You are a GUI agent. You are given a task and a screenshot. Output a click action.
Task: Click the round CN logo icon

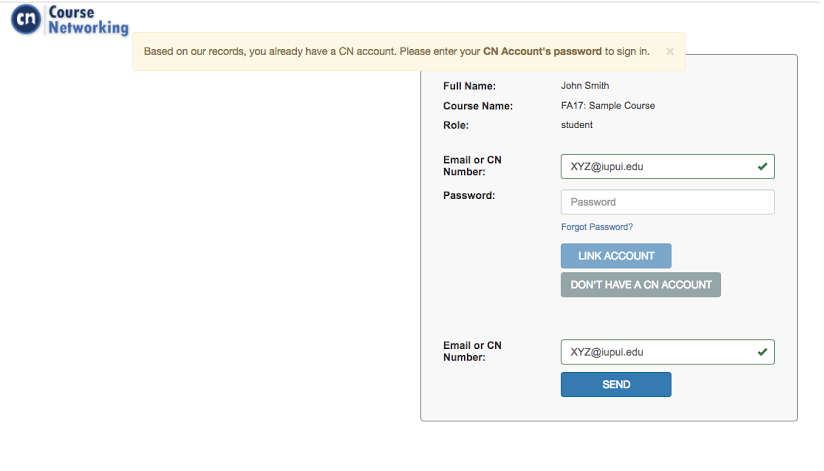(x=26, y=19)
